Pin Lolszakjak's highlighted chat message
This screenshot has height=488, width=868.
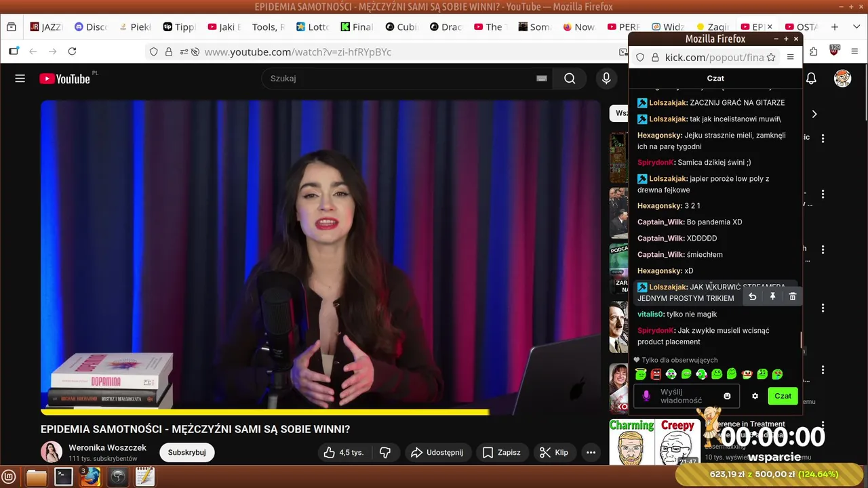tap(772, 297)
